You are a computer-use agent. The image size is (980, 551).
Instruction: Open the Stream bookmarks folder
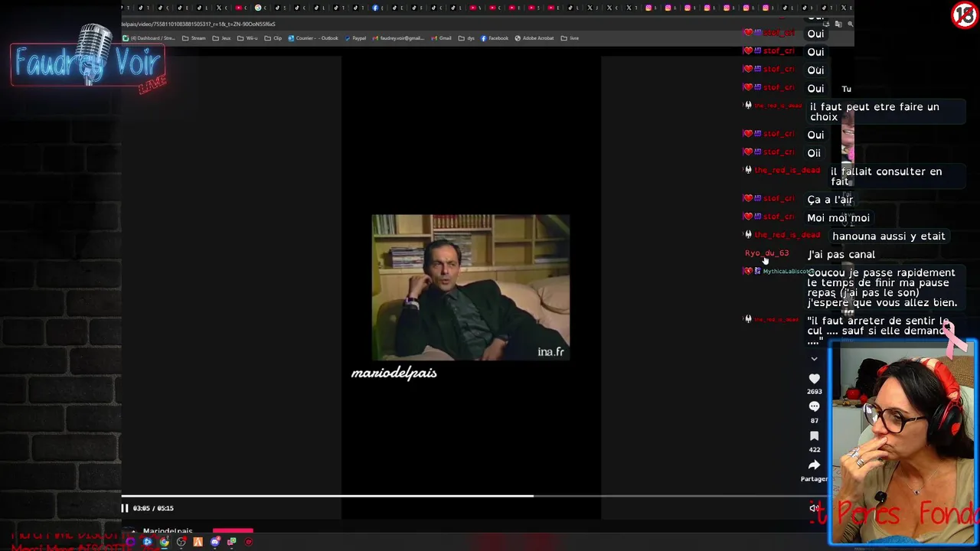194,38
